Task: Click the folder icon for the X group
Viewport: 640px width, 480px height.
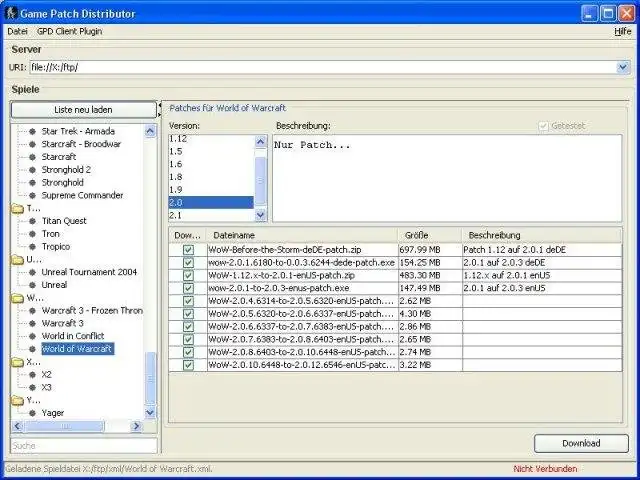Action: click(x=18, y=362)
